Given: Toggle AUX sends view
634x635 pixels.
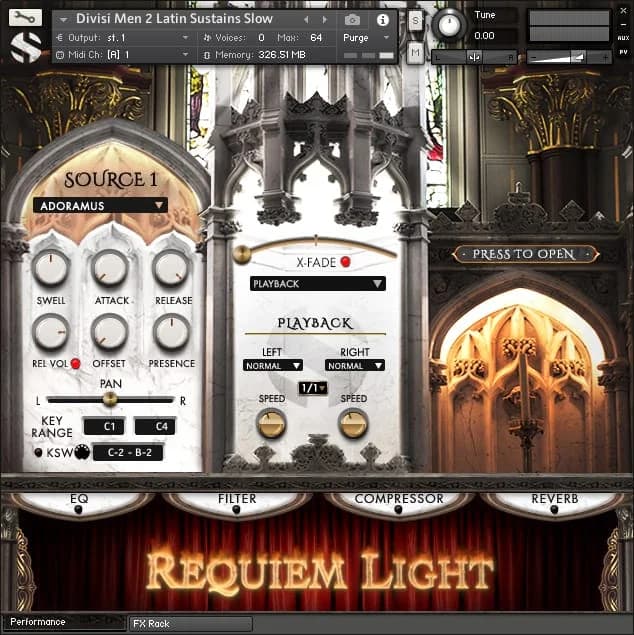Looking at the screenshot, I should 623,38.
